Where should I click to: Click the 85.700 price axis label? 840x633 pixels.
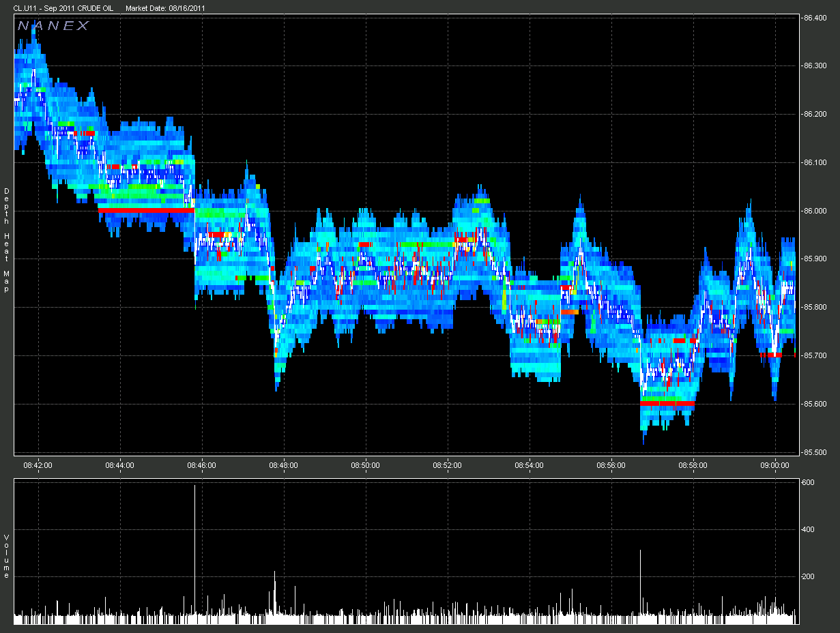[x=815, y=356]
